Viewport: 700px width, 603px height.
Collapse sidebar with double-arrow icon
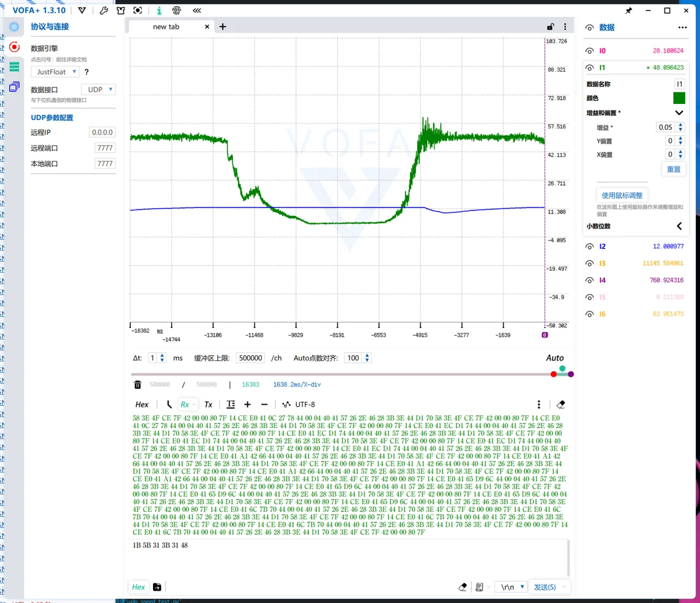[197, 10]
